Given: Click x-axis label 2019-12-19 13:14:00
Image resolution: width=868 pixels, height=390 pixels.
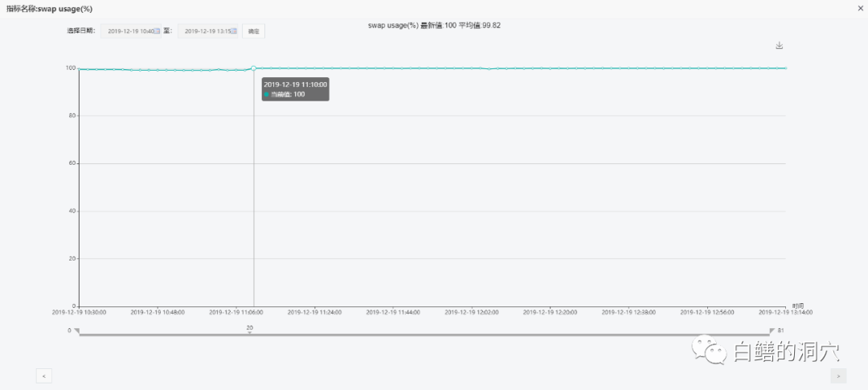Looking at the screenshot, I should pos(785,313).
